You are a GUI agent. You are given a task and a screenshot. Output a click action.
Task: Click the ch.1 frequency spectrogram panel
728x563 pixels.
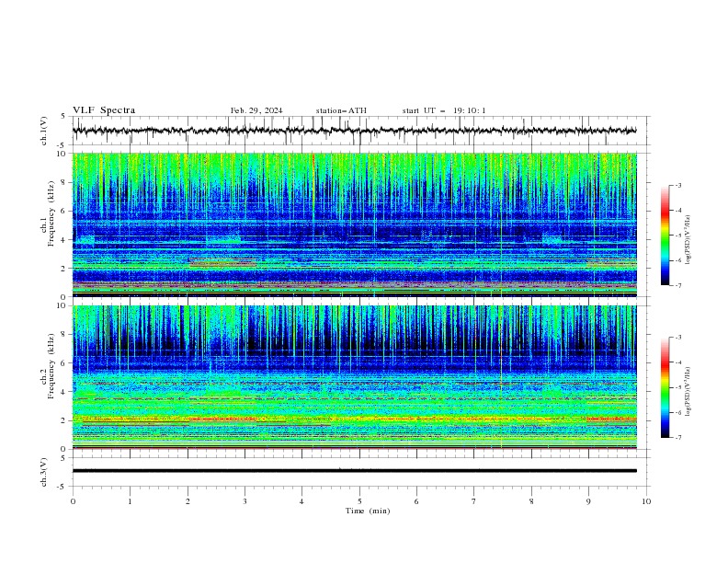click(354, 224)
